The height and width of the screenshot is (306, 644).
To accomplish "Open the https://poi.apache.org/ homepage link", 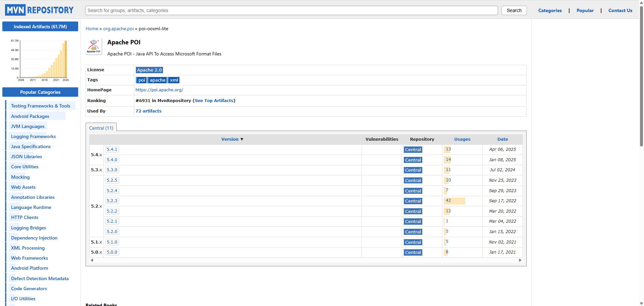I will (x=159, y=90).
